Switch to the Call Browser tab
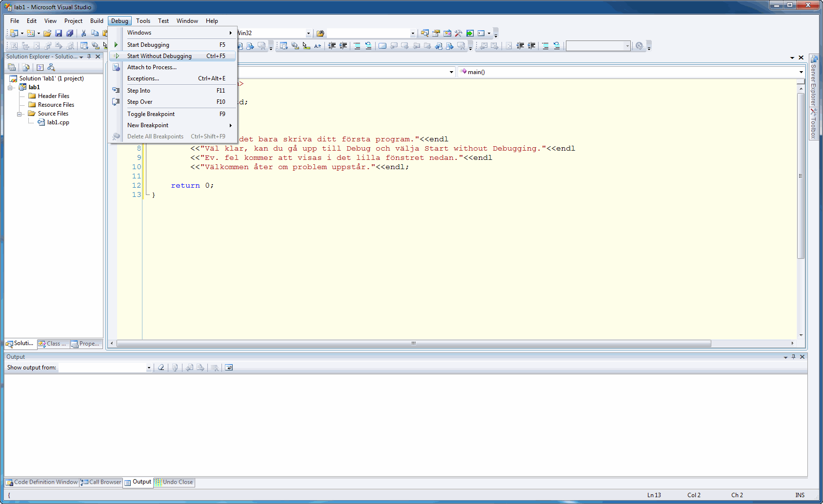 tap(101, 482)
